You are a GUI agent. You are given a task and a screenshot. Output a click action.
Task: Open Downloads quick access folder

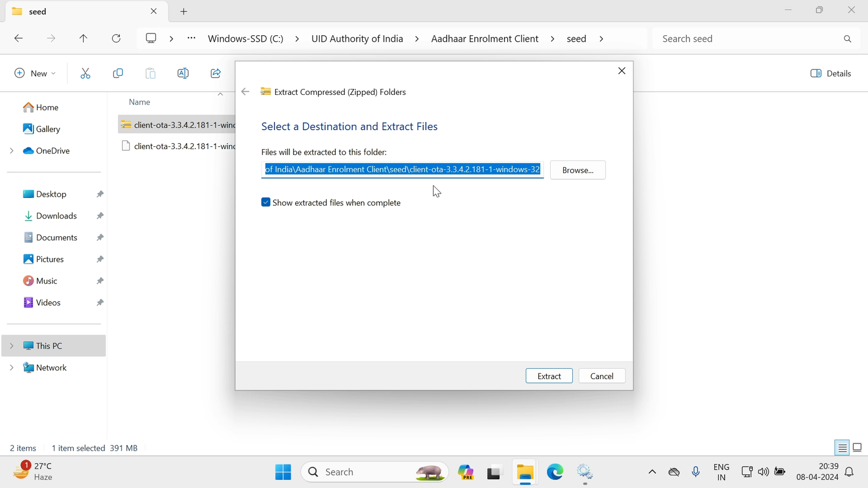click(x=50, y=216)
